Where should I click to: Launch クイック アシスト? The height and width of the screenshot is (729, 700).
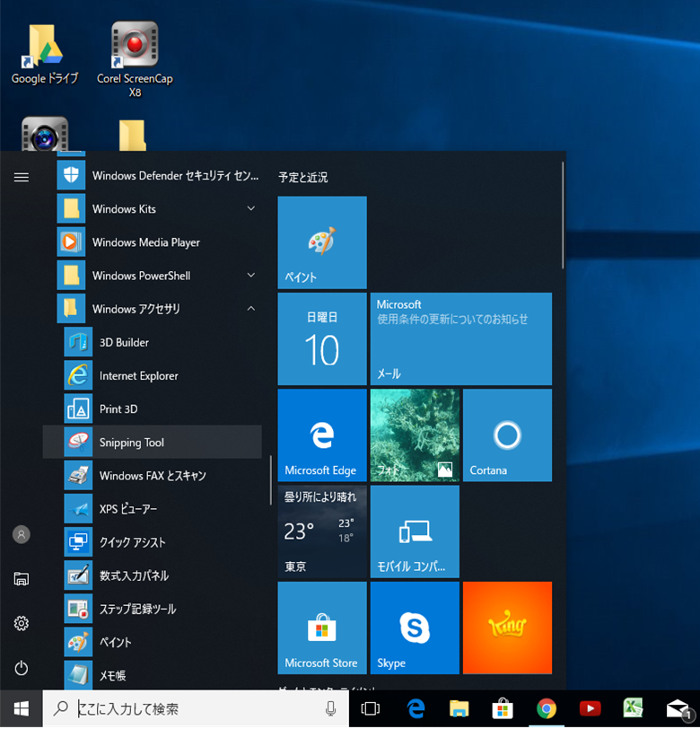coord(153,542)
